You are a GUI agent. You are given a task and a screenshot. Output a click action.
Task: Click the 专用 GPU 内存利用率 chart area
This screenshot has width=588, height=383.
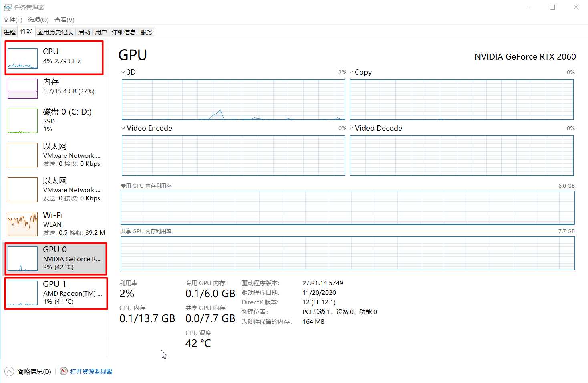[348, 208]
